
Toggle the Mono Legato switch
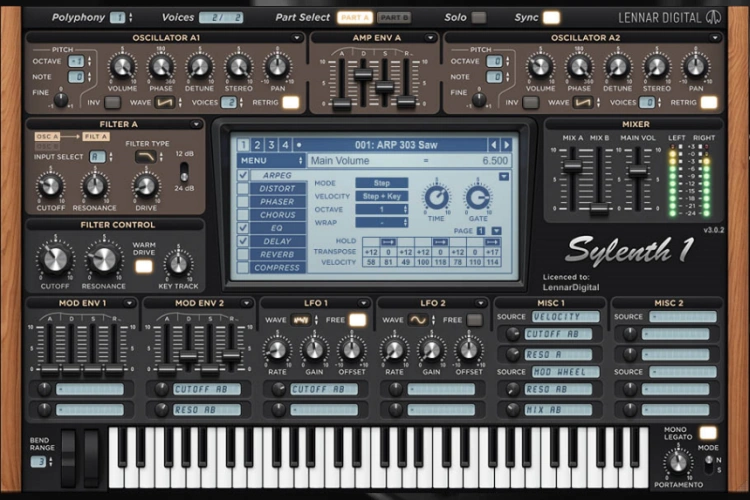[x=708, y=433]
